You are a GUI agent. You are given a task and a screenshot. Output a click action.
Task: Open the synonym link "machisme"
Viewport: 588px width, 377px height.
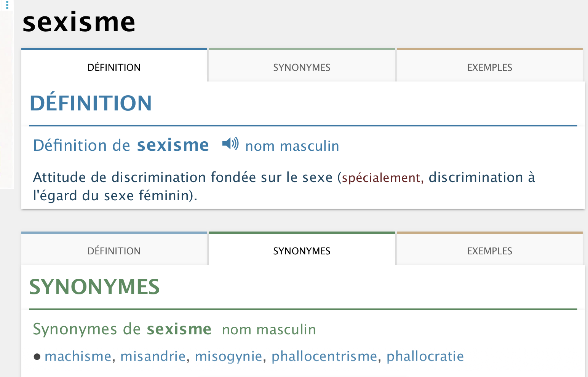78,356
